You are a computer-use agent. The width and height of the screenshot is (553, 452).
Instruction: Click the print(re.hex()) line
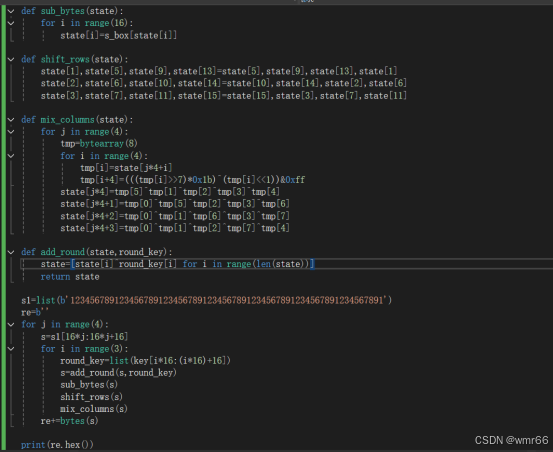pos(57,445)
